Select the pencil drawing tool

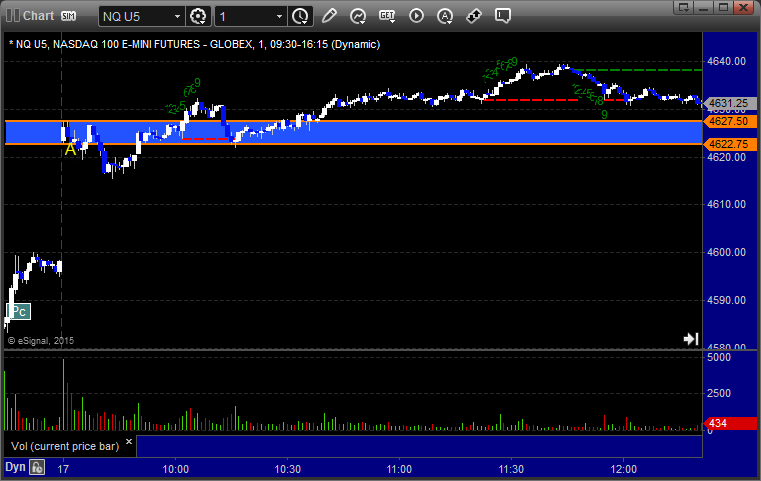(330, 16)
